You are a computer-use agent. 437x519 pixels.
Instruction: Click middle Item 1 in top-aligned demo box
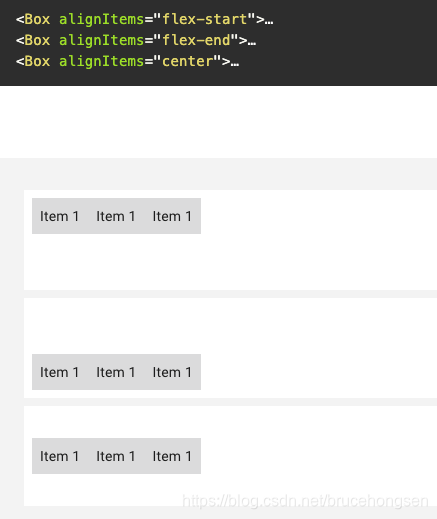pyautogui.click(x=116, y=216)
